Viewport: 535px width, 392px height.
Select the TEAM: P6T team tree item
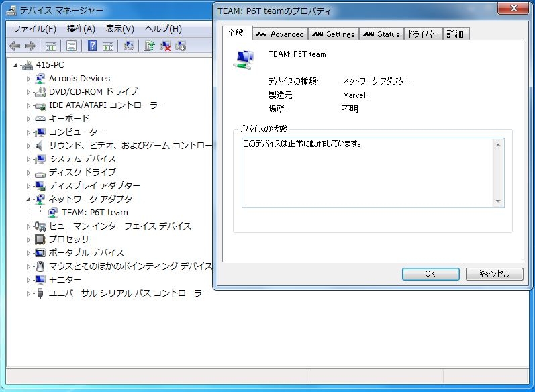coord(95,213)
